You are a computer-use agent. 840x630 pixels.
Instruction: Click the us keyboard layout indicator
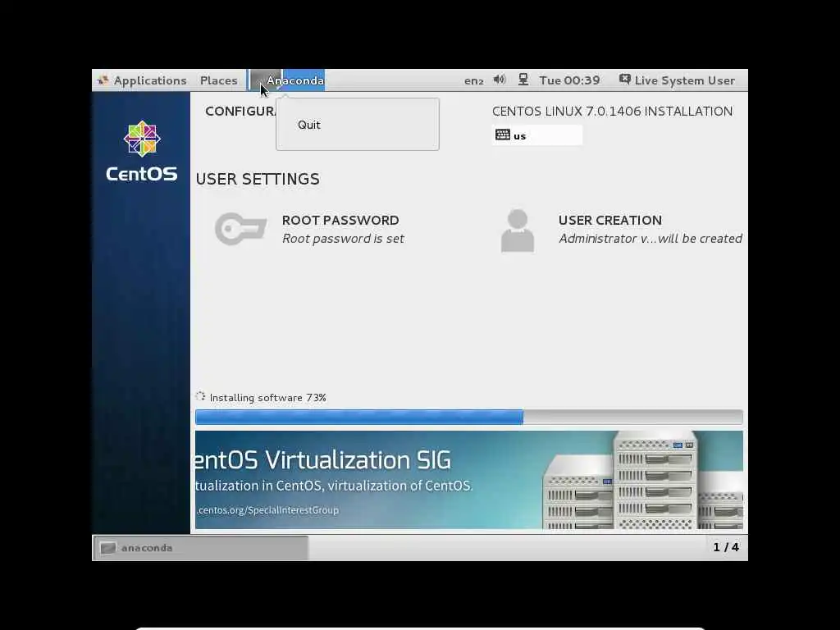536,135
